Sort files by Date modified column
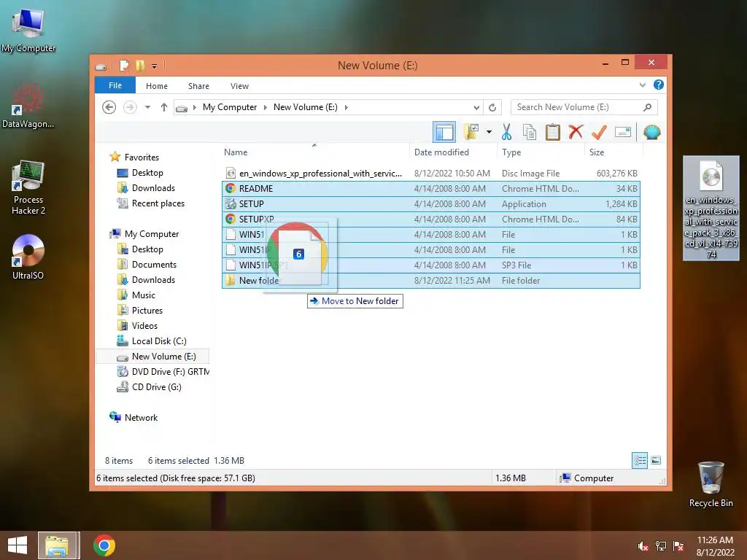 (453, 152)
